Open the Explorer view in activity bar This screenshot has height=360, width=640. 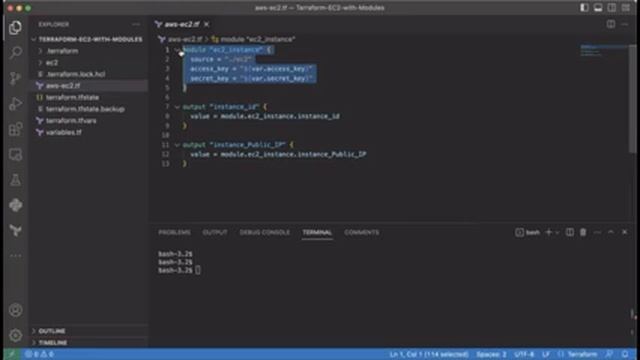(16, 27)
